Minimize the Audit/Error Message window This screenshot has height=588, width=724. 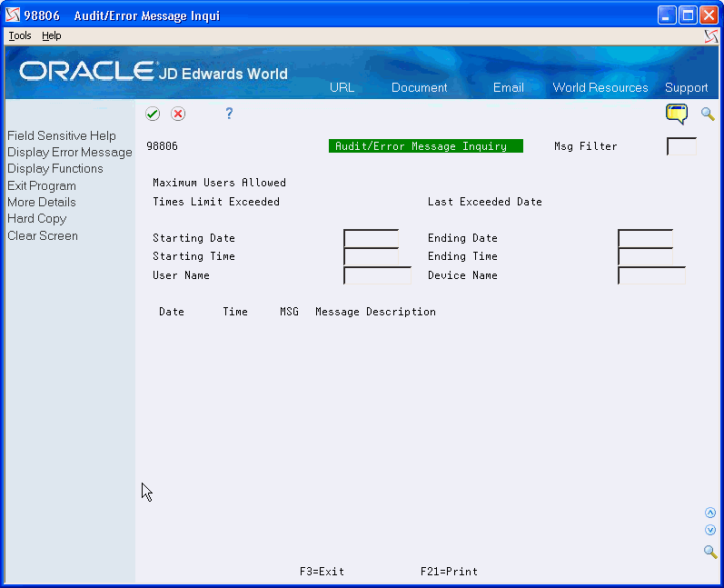coord(666,15)
